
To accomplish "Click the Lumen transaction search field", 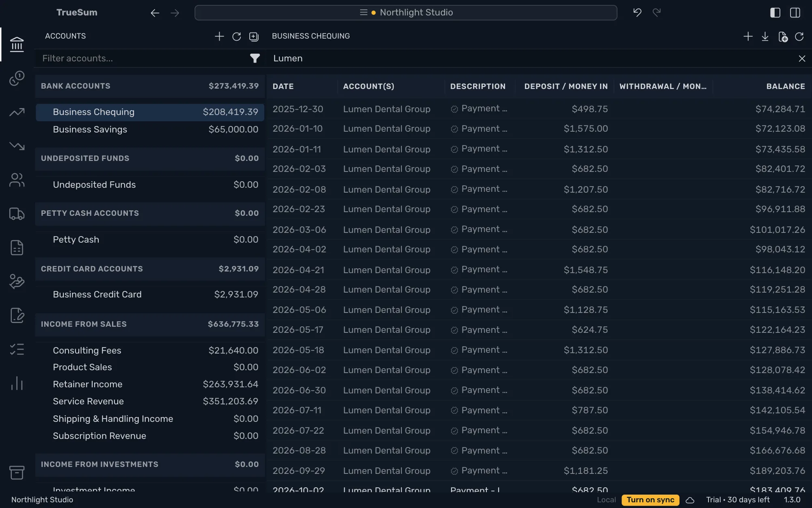I will click(x=532, y=59).
